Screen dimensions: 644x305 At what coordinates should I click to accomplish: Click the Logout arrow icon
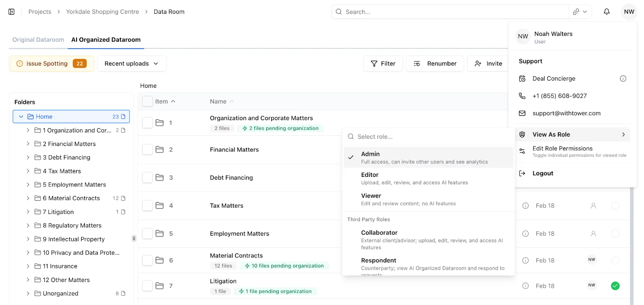[522, 173]
